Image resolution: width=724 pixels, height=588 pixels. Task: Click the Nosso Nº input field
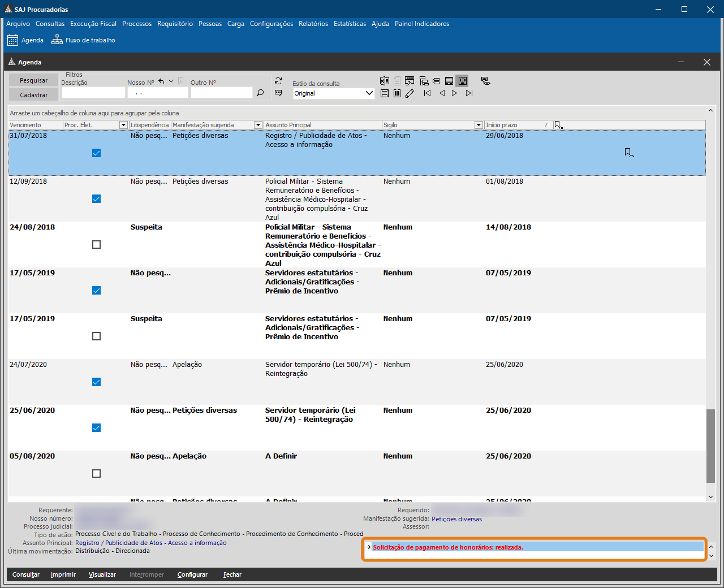click(157, 93)
